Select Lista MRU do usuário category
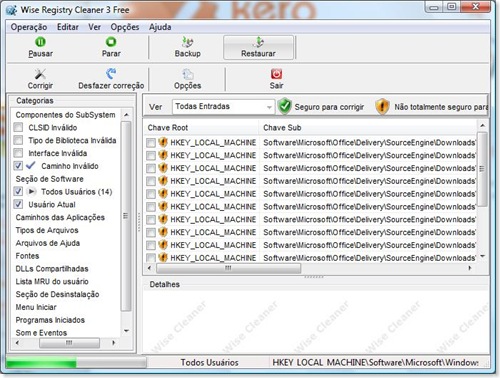The width and height of the screenshot is (500, 378). [52, 281]
